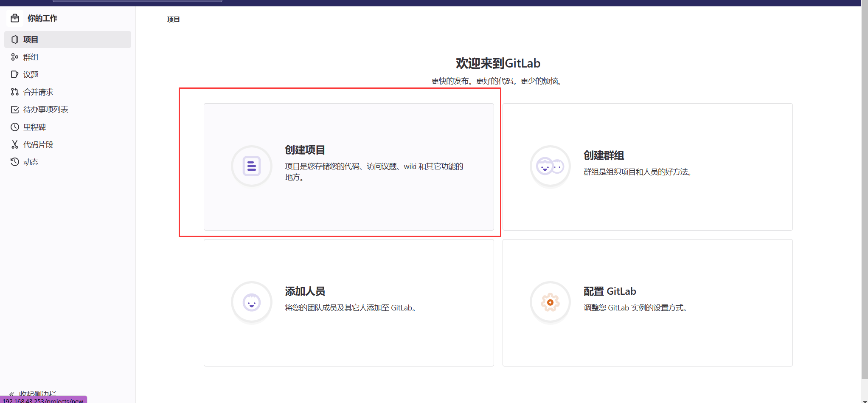Click the 添加人员 face illustration icon
This screenshot has height=403, width=868.
pyautogui.click(x=252, y=302)
